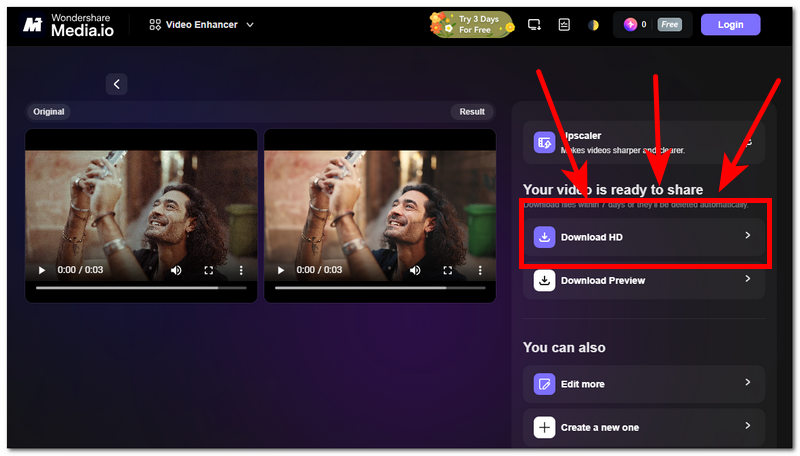Play the Result video

coord(281,270)
